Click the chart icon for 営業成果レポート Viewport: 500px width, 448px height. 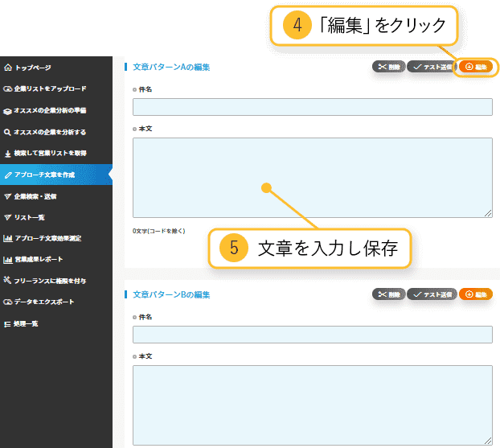(8, 260)
